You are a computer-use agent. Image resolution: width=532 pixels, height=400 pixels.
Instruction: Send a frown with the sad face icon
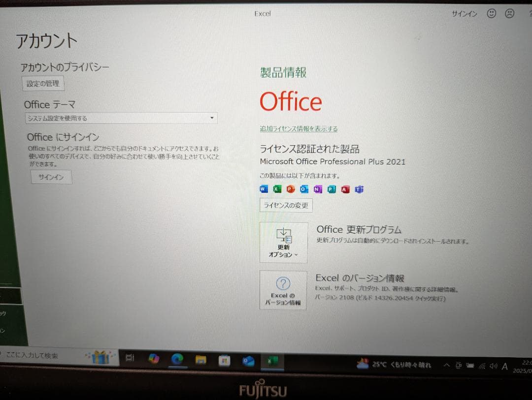(x=509, y=13)
